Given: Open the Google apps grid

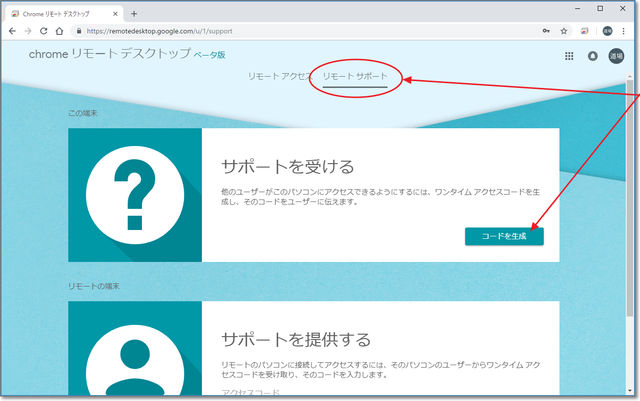Looking at the screenshot, I should (x=570, y=57).
